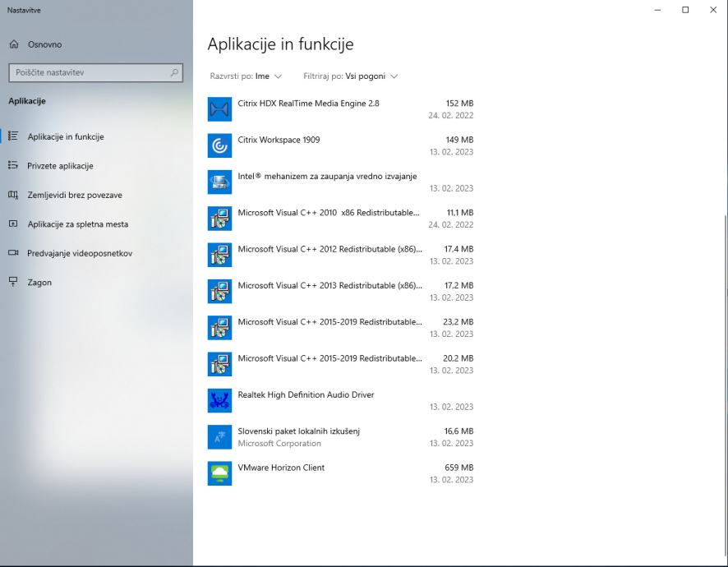728x567 pixels.
Task: Select Realtek High Definition Audio Driver entry
Action: click(341, 400)
